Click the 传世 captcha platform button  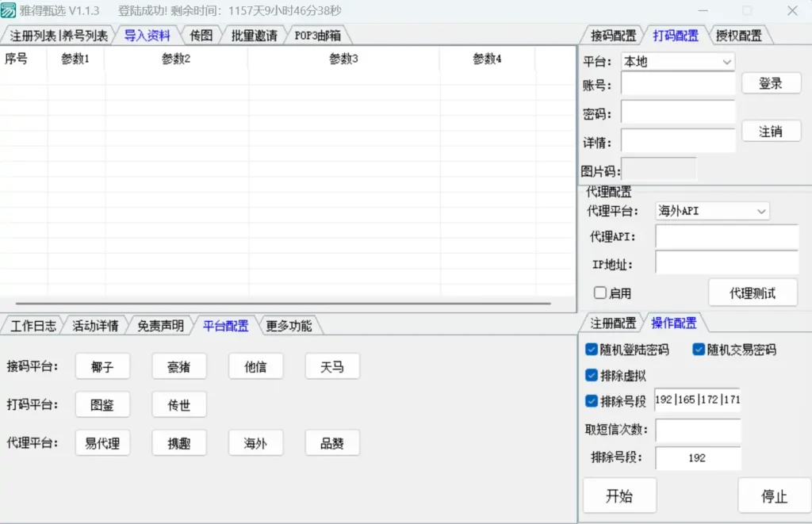pos(179,404)
